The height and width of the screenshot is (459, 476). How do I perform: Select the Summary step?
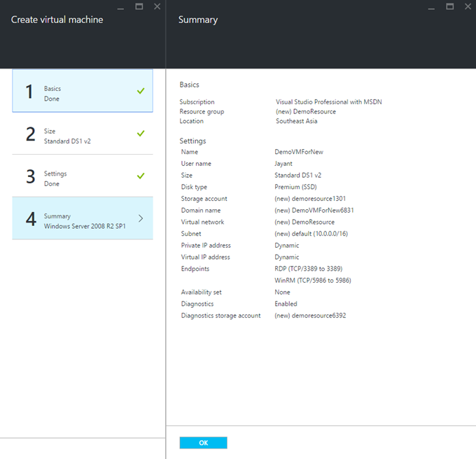pos(82,218)
